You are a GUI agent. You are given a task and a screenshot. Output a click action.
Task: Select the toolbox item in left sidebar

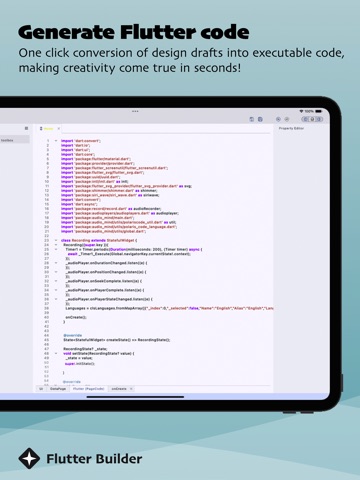tap(15, 140)
